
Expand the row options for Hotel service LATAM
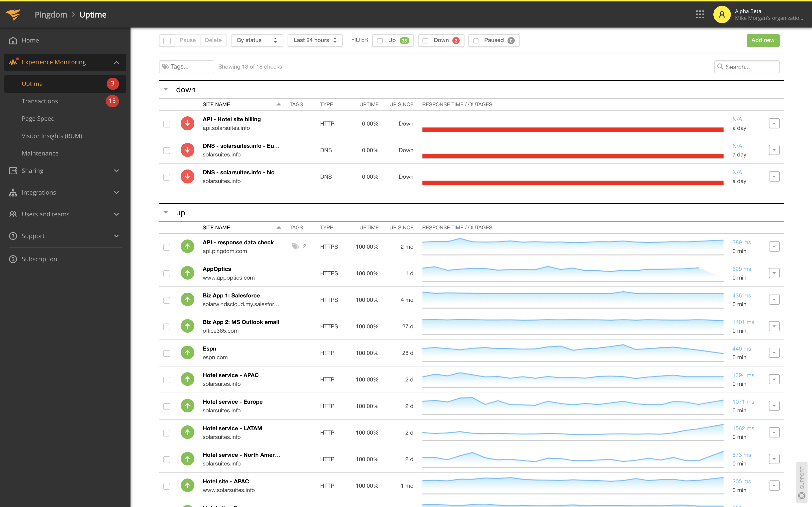[x=774, y=432]
